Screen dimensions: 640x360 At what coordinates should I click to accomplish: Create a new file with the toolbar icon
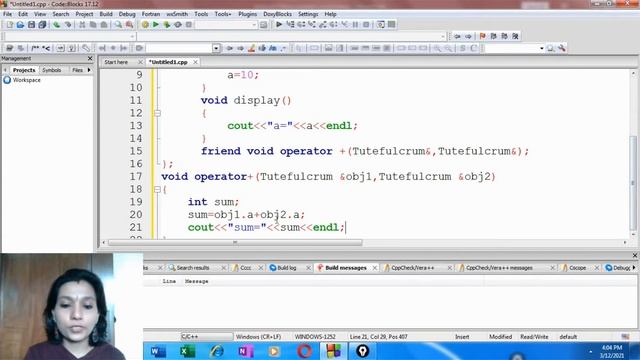tap(9, 25)
